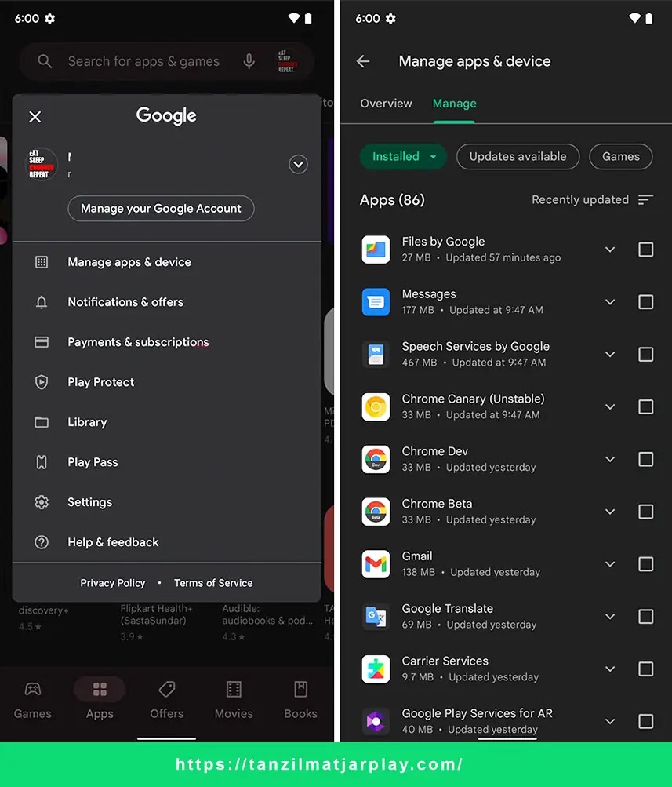Tap Manage your Google Account button
This screenshot has height=787, width=672.
160,209
